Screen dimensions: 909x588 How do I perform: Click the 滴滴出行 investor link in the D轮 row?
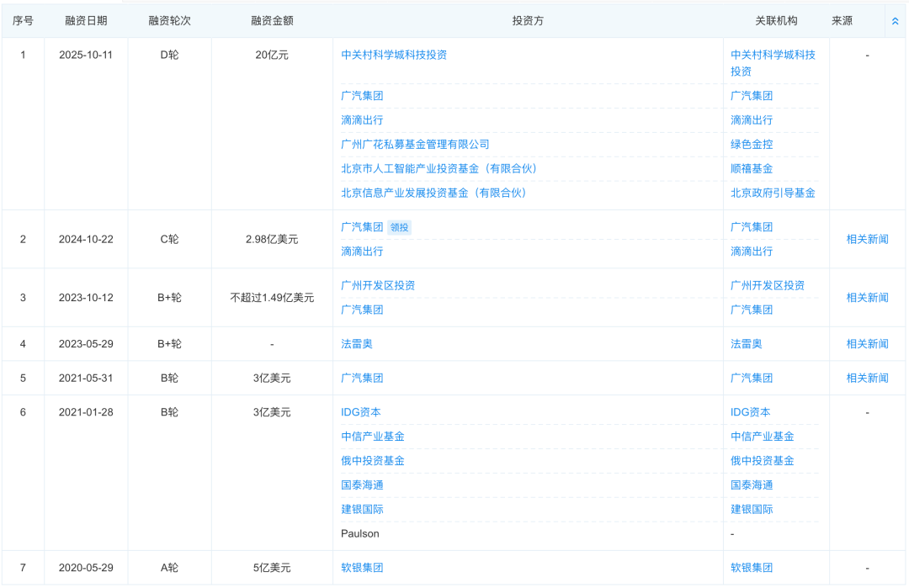(x=361, y=120)
